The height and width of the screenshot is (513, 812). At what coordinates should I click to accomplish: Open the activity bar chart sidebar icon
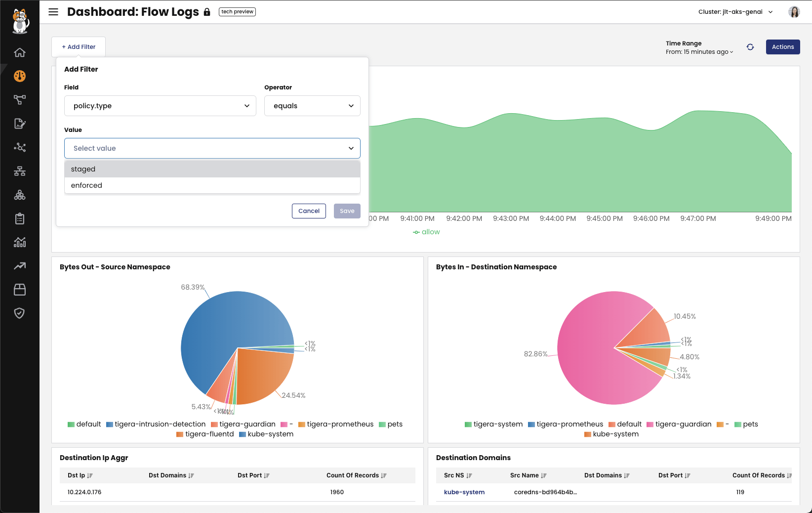pos(20,242)
